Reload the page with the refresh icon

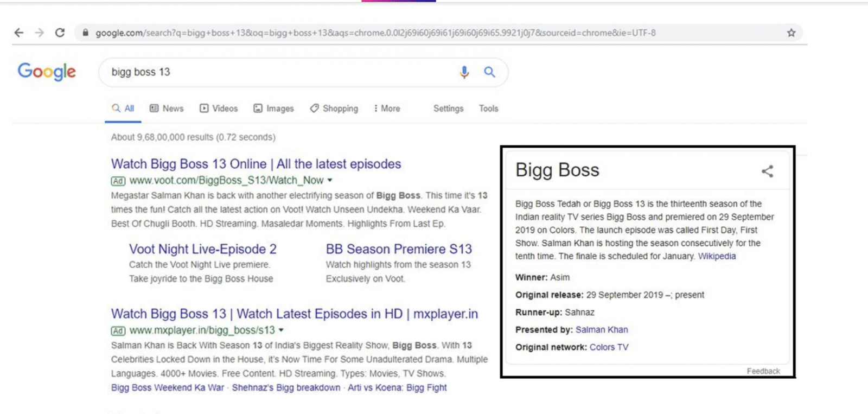point(60,33)
